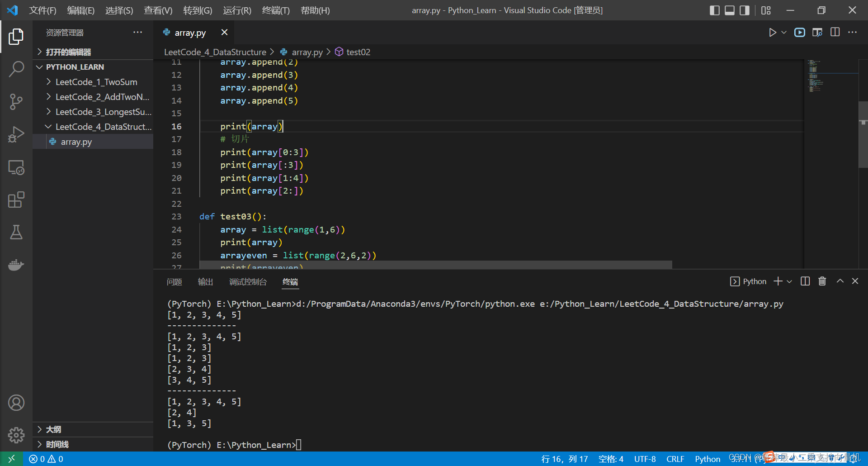Change CRLF end of line sequence
The height and width of the screenshot is (466, 868).
(x=675, y=459)
